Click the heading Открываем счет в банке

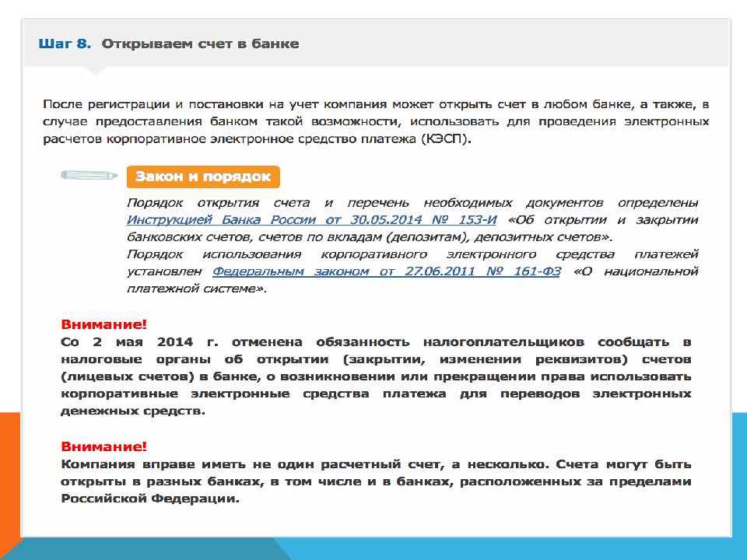(x=201, y=44)
